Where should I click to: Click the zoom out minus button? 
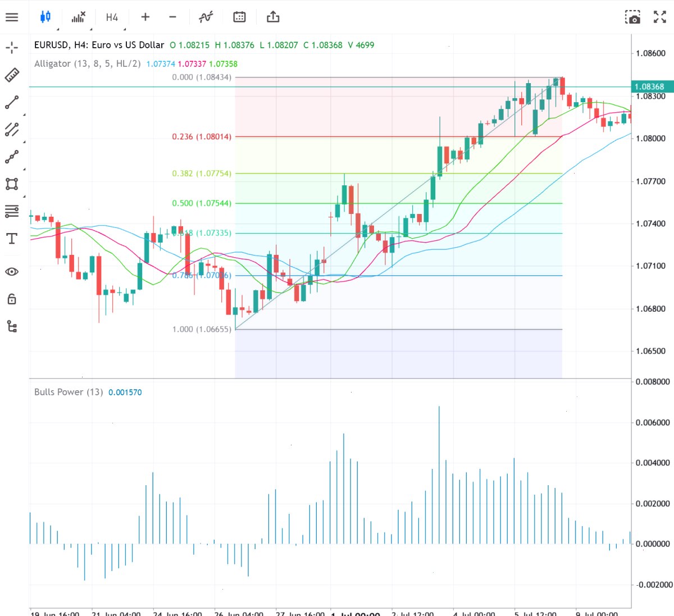pos(173,17)
